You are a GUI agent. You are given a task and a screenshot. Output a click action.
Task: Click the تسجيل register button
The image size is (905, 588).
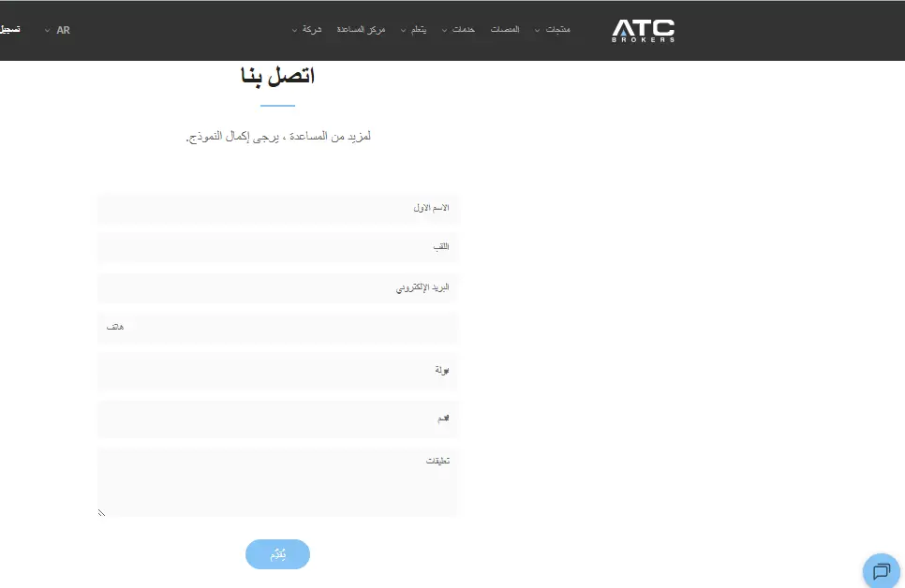pyautogui.click(x=9, y=29)
